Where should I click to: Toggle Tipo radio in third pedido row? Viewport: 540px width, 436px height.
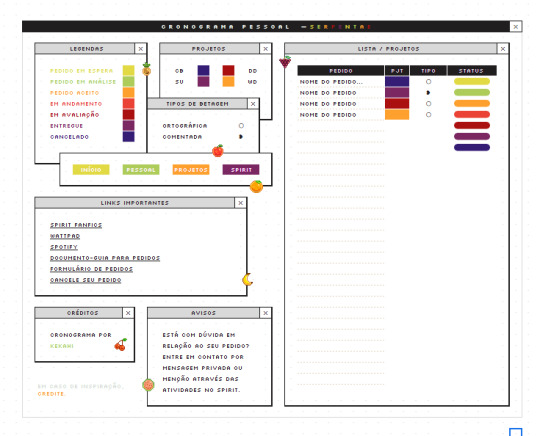click(x=428, y=104)
